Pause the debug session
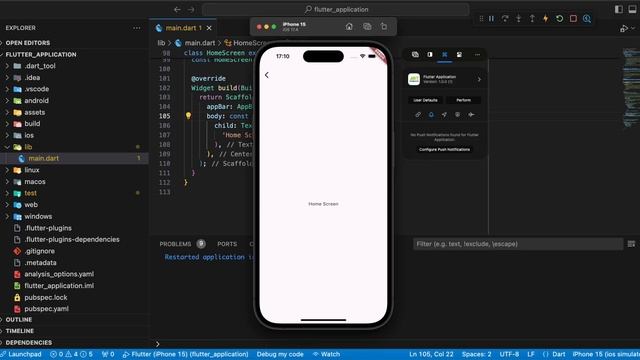Image resolution: width=640 pixels, height=360 pixels. click(491, 19)
